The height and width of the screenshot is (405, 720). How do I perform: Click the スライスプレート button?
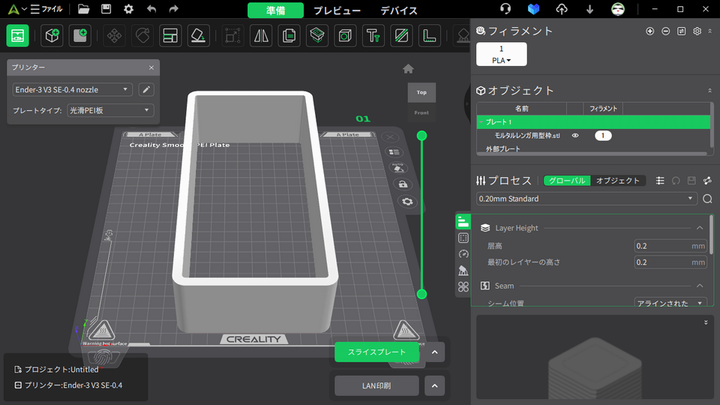coord(376,353)
